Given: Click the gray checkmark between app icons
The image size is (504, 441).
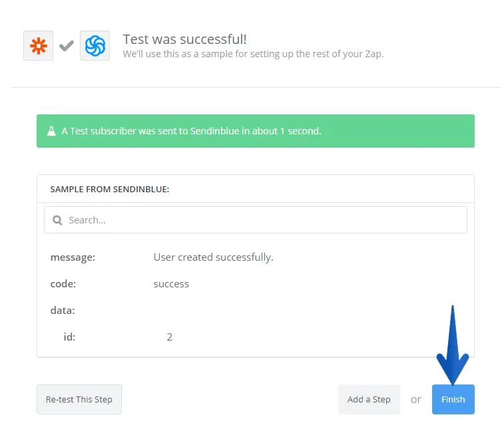Looking at the screenshot, I should [x=67, y=46].
